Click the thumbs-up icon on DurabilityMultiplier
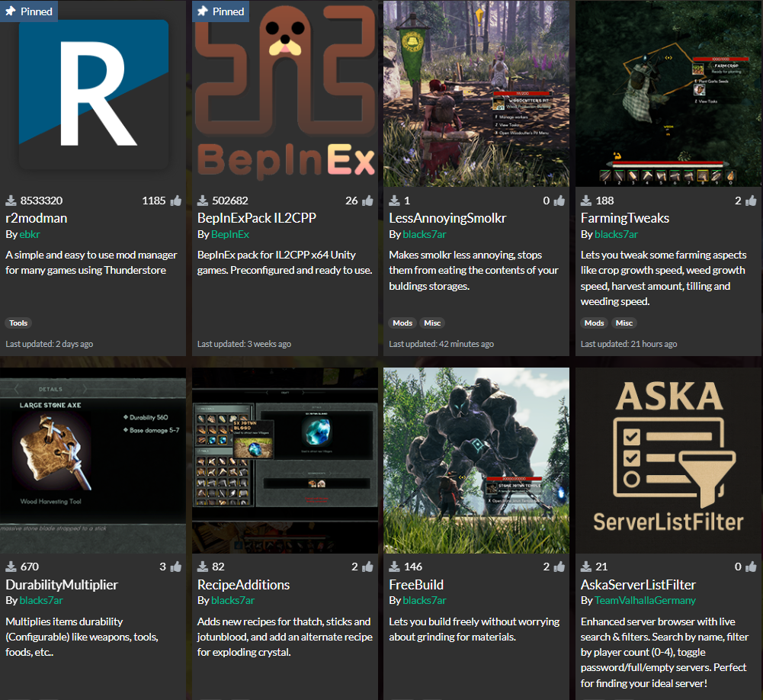 [x=176, y=567]
